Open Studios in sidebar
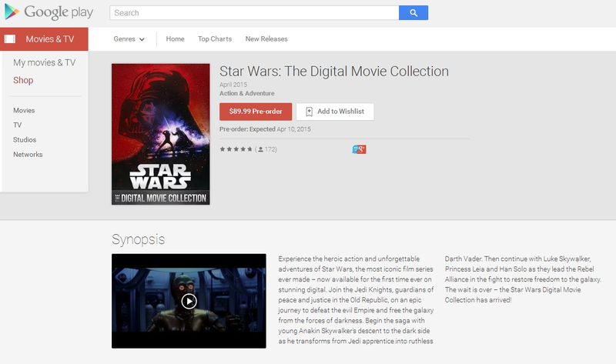The height and width of the screenshot is (364, 616). click(x=25, y=140)
